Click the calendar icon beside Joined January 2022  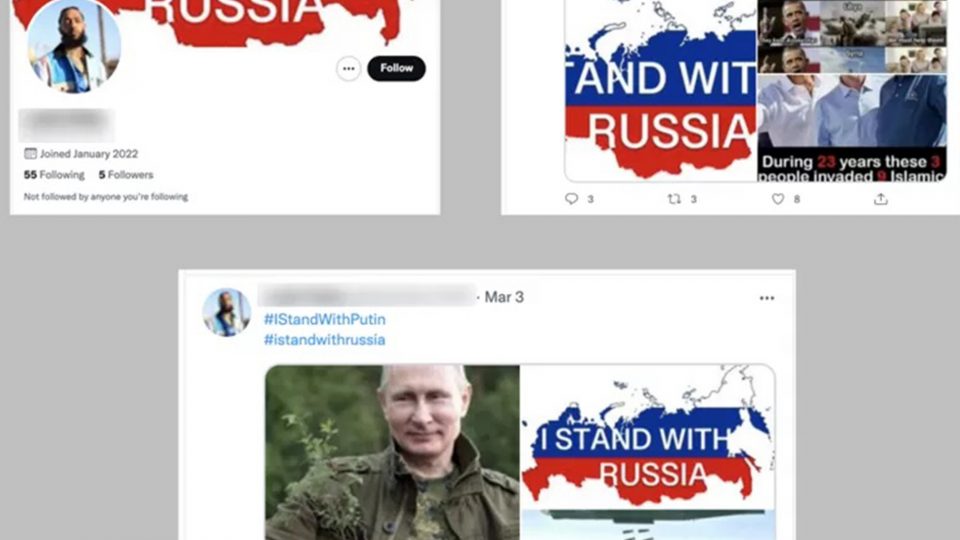pyautogui.click(x=30, y=154)
